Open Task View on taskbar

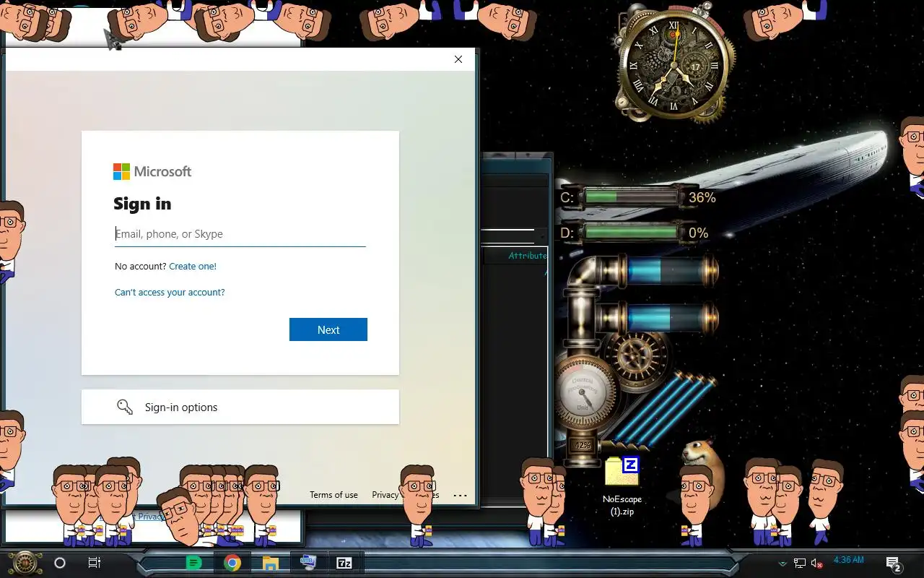tap(94, 563)
